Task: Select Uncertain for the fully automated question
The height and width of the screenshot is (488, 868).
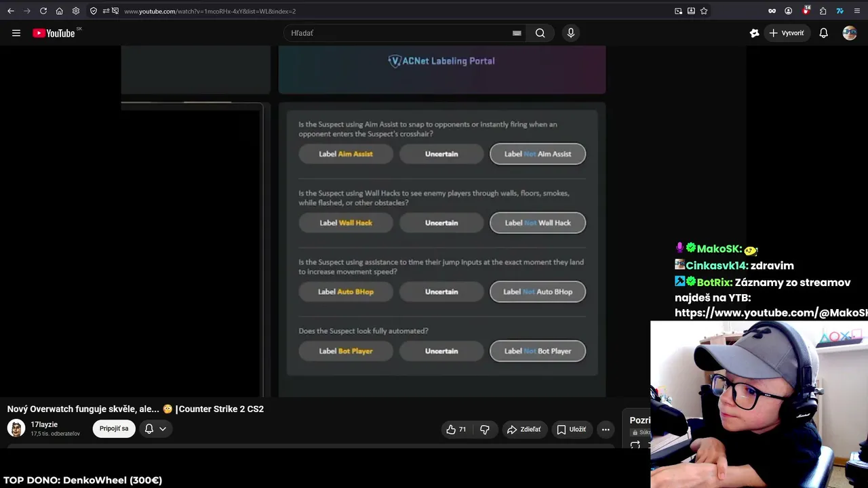Action: click(441, 351)
